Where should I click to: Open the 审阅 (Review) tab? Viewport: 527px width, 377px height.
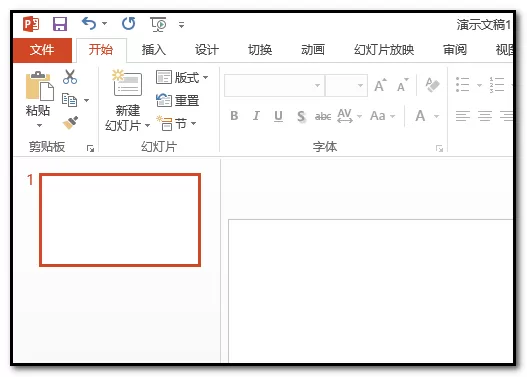click(455, 50)
